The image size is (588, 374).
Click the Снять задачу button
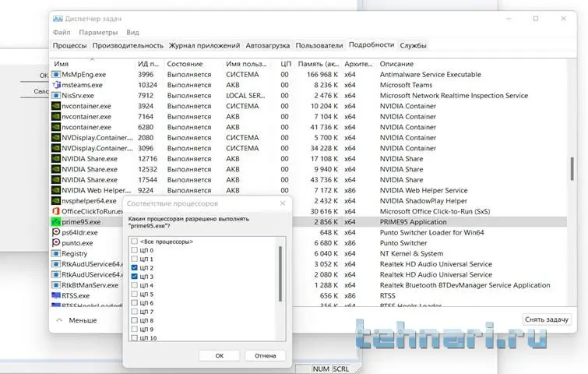tap(547, 319)
